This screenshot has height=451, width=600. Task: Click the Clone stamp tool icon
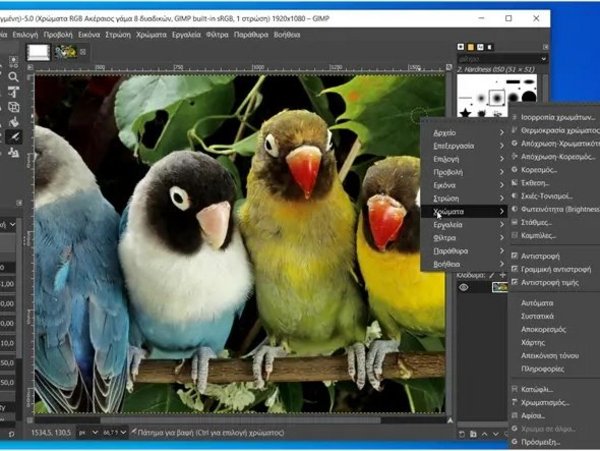coord(13,152)
